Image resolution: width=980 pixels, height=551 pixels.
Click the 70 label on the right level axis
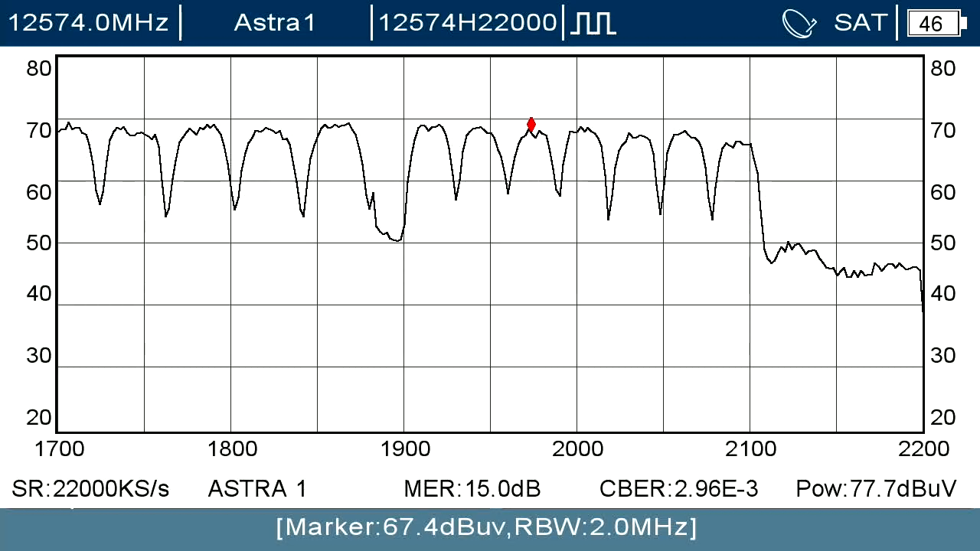(x=943, y=131)
